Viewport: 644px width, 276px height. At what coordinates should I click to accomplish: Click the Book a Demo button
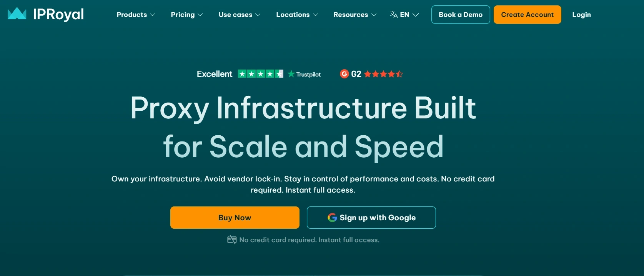click(x=460, y=15)
